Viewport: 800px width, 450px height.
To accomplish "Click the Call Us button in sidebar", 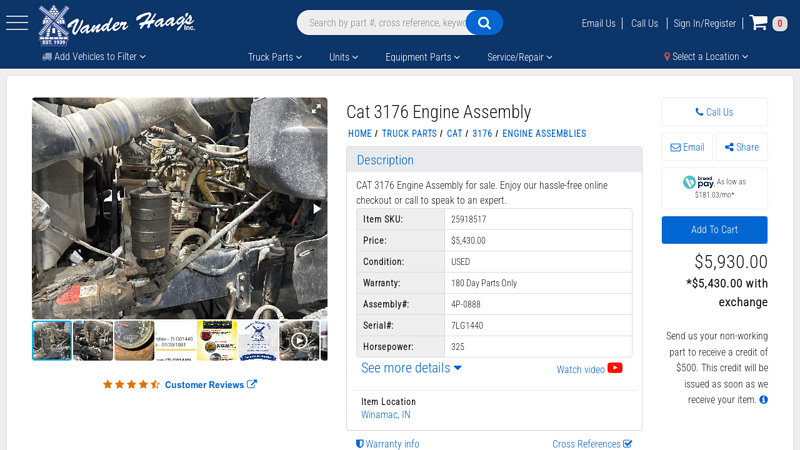I will click(x=714, y=112).
